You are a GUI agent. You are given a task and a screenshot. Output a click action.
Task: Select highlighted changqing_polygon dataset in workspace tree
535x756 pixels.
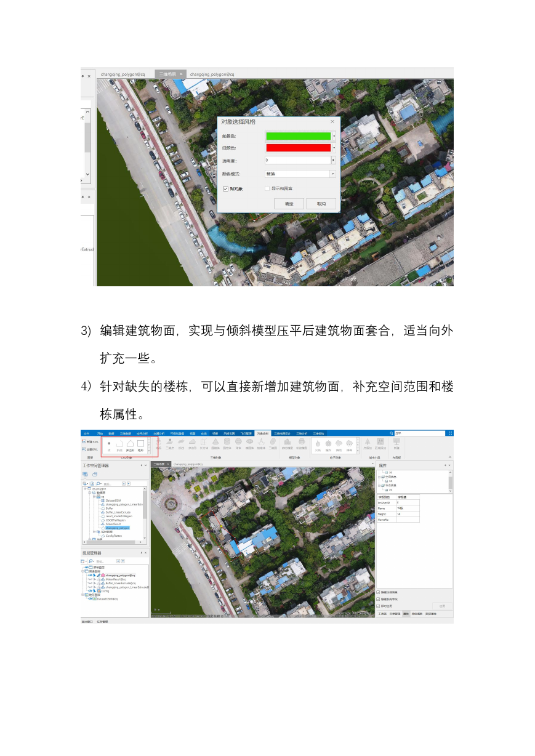click(117, 528)
